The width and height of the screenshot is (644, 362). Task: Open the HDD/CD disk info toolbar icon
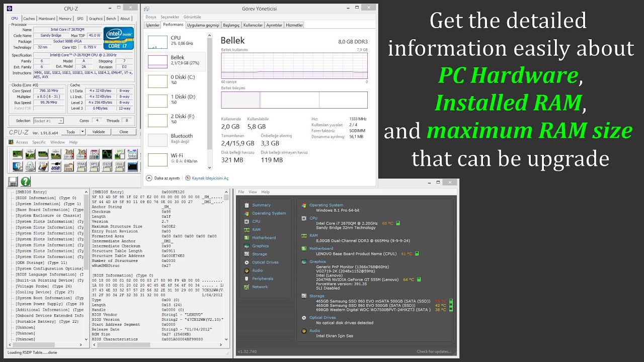click(x=30, y=166)
